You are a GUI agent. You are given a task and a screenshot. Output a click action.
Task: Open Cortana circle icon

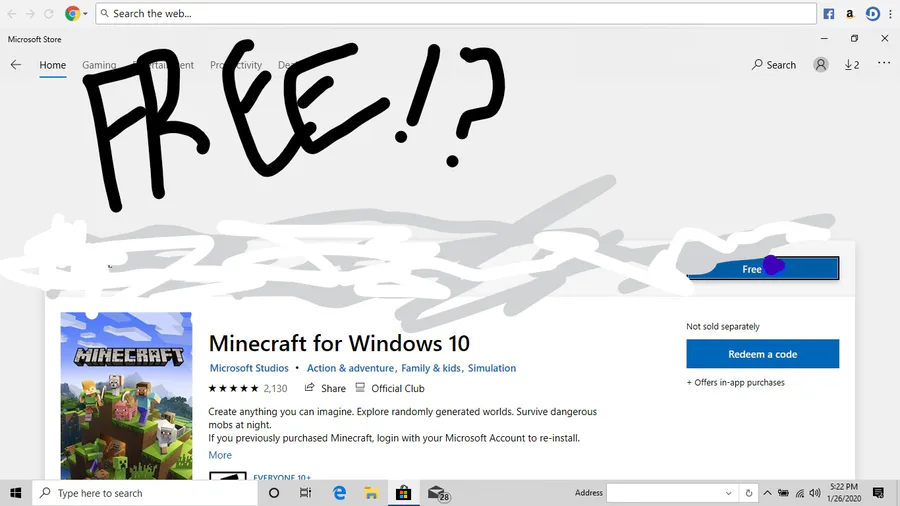tap(274, 493)
